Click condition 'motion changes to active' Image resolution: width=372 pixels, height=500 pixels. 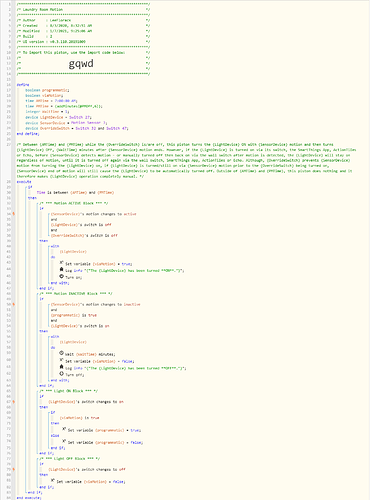(x=94, y=214)
